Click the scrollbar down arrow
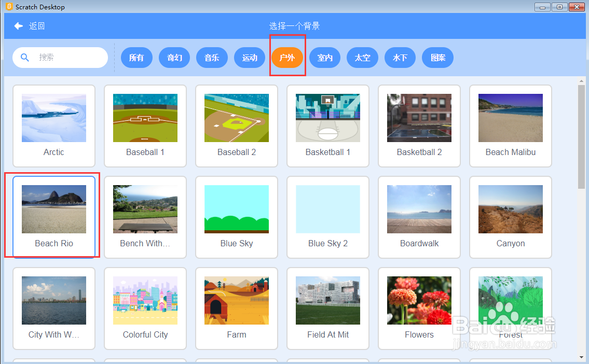589x364 pixels. (x=581, y=357)
